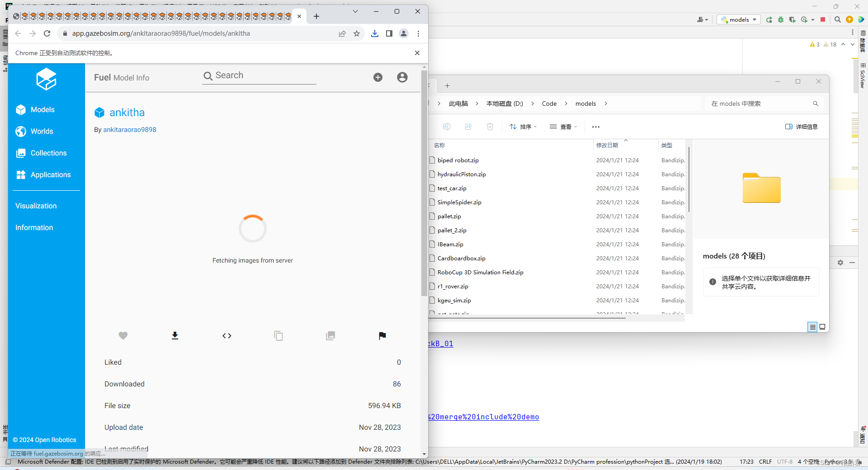Go to previous highlighted error arrow

(x=843, y=44)
